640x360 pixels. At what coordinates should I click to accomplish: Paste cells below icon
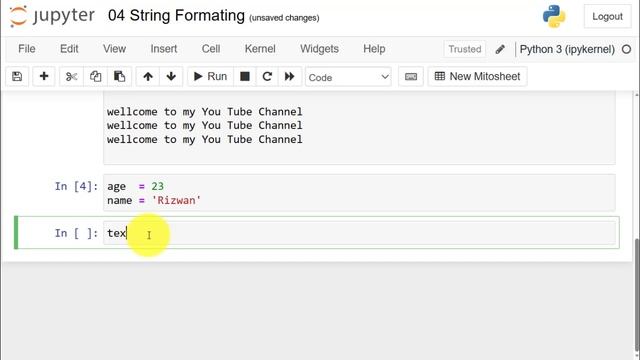tap(119, 76)
